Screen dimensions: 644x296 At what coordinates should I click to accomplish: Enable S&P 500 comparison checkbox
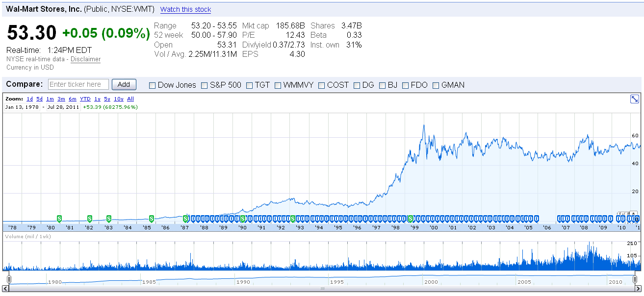(x=205, y=85)
